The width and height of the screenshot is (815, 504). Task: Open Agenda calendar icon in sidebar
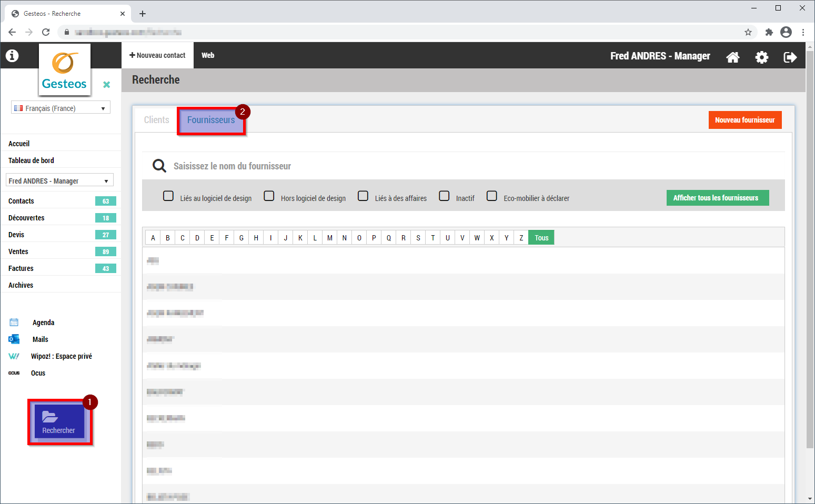[14, 322]
